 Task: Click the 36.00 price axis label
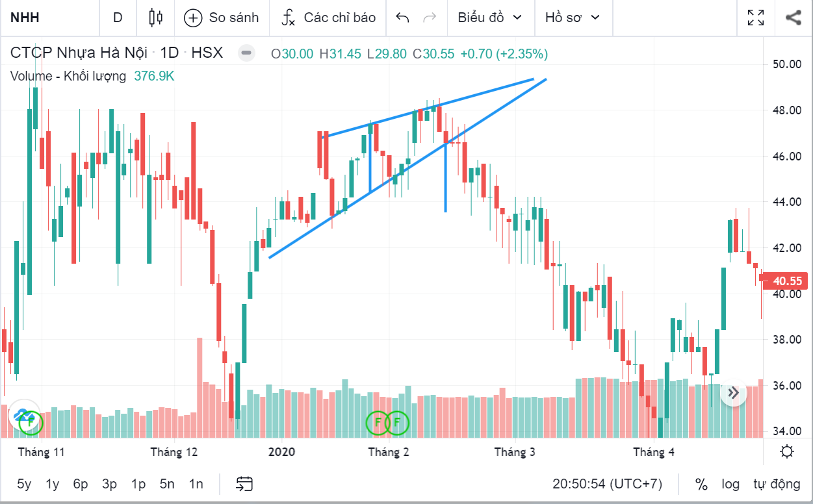click(786, 386)
